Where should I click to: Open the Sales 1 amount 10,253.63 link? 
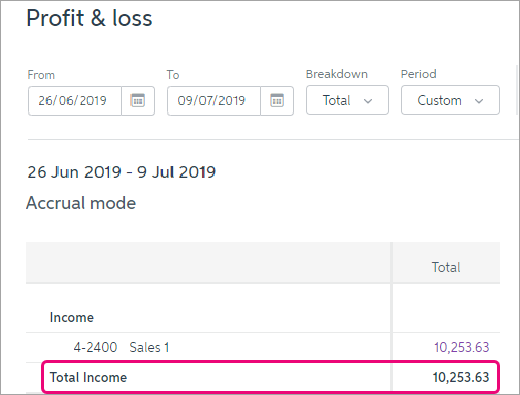(461, 347)
